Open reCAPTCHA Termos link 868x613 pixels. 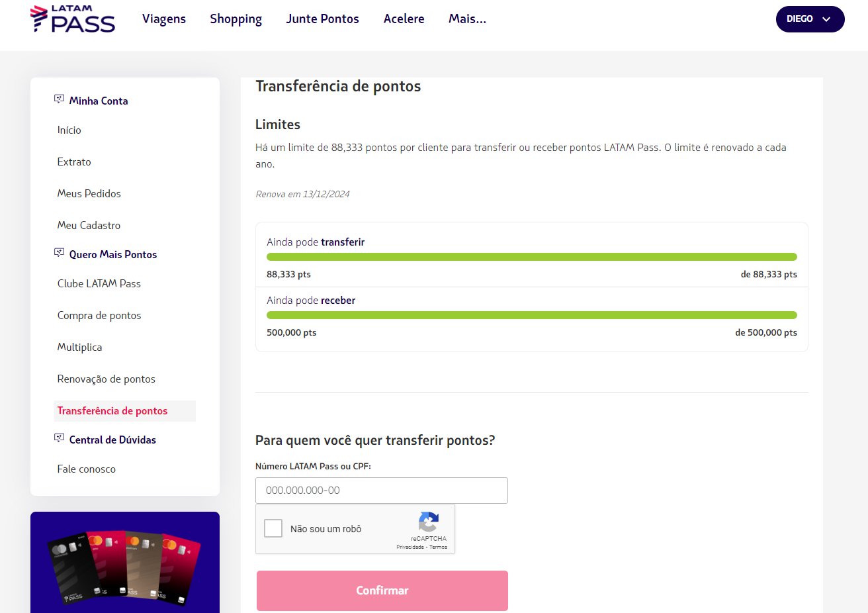[x=438, y=547]
